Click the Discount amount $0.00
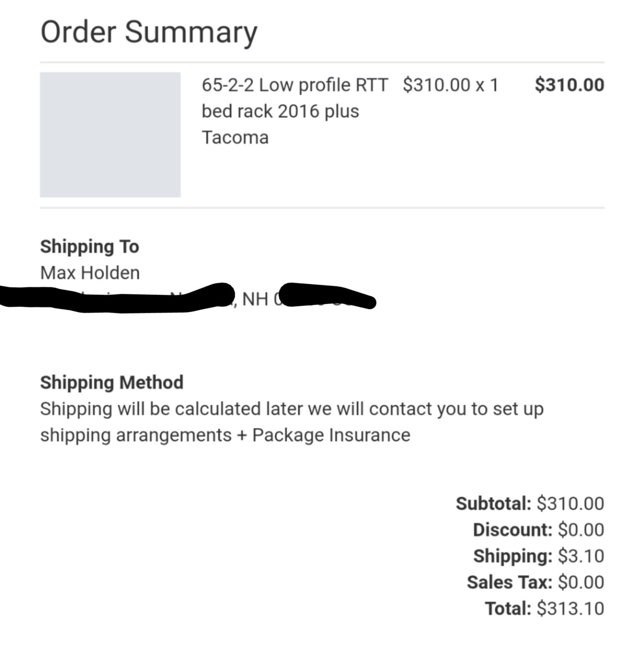 pyautogui.click(x=581, y=530)
